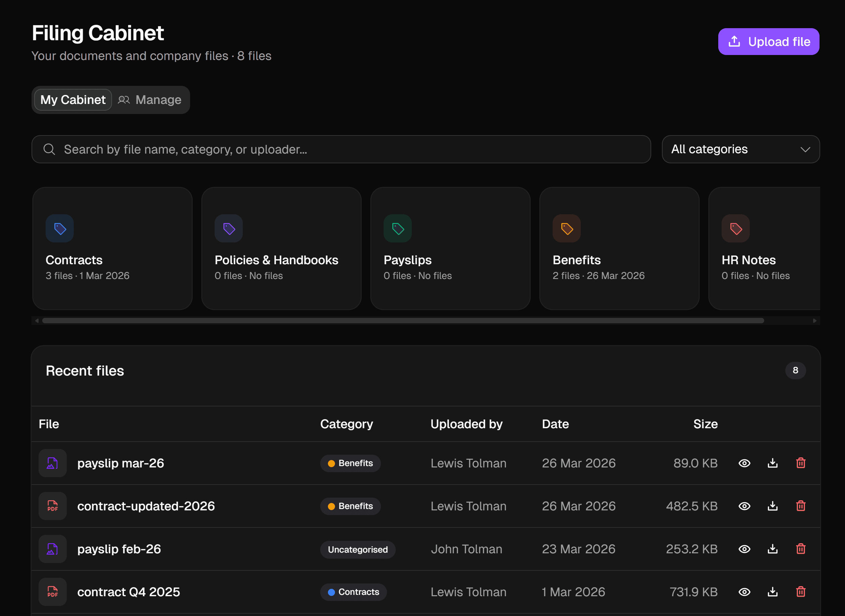The width and height of the screenshot is (845, 616).
Task: Click the Upload file button
Action: [x=769, y=41]
